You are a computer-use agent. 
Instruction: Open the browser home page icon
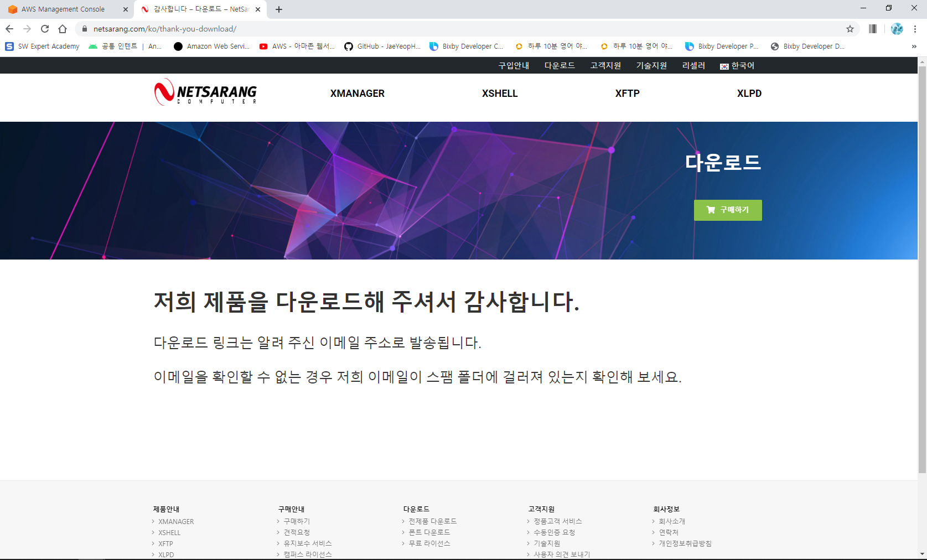pyautogui.click(x=63, y=29)
